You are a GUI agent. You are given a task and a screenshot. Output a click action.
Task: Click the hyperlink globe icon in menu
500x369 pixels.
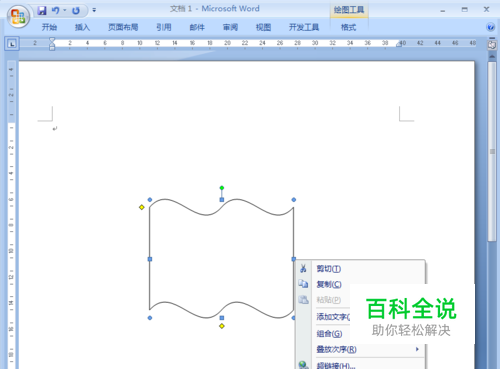(x=303, y=365)
